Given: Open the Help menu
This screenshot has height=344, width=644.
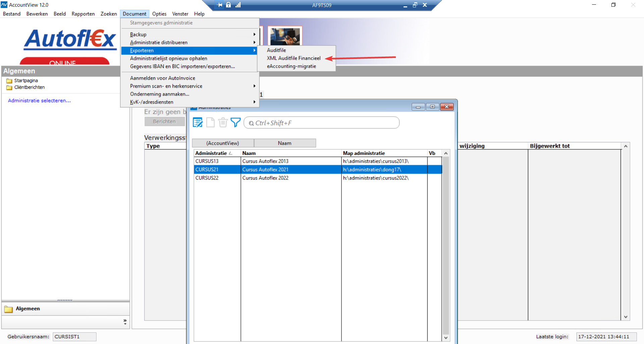Looking at the screenshot, I should 199,14.
